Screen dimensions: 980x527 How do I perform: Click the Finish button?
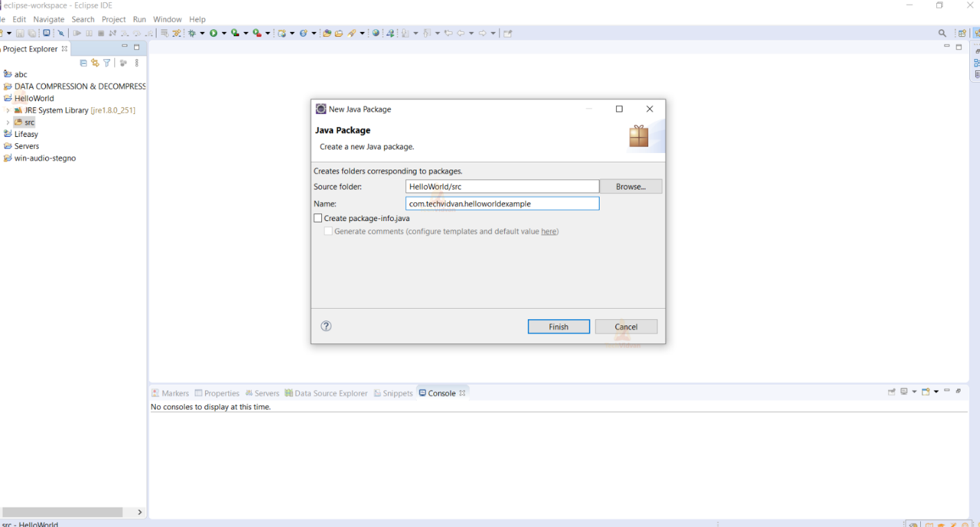click(x=559, y=327)
